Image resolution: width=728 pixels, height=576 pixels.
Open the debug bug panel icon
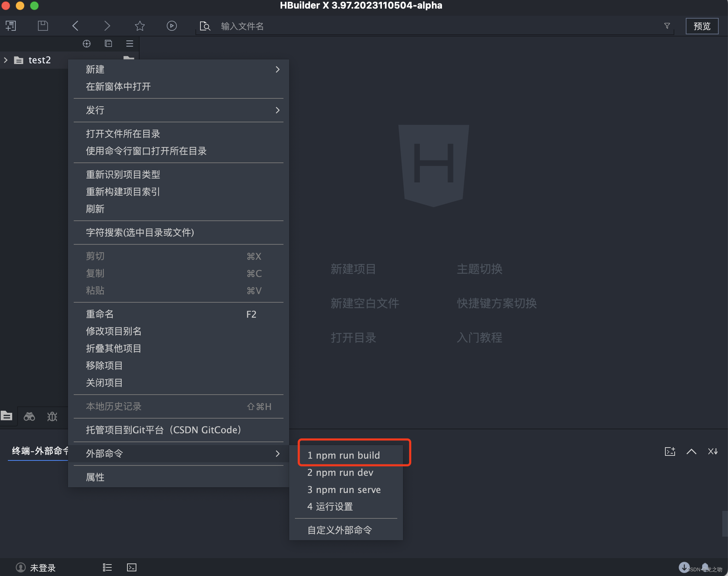point(52,416)
